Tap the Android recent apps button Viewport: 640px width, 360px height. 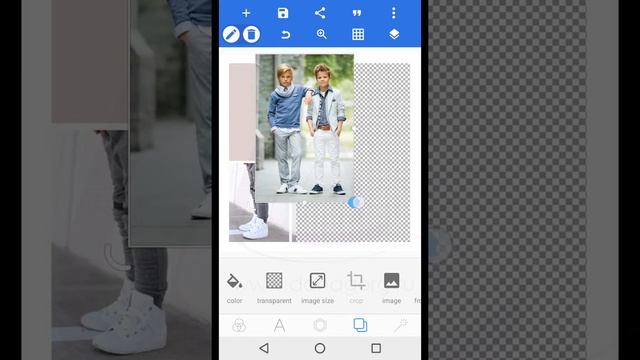pyautogui.click(x=376, y=348)
